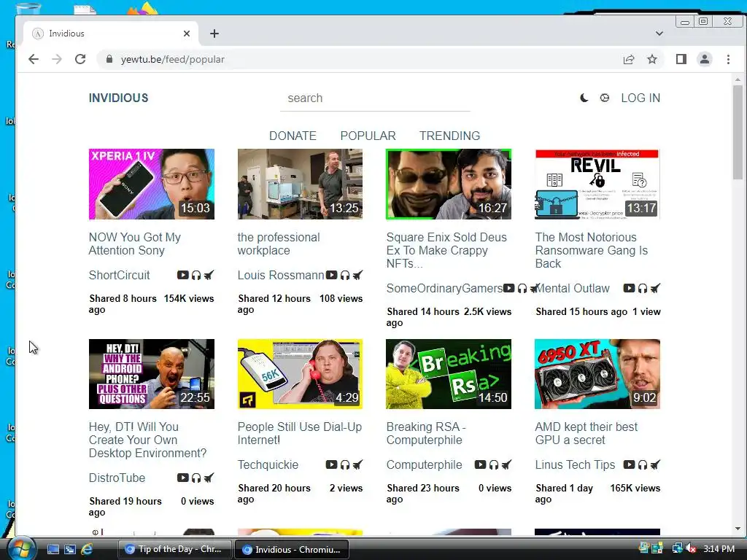
Task: Switch instance for Techquickie video
Action: [357, 464]
